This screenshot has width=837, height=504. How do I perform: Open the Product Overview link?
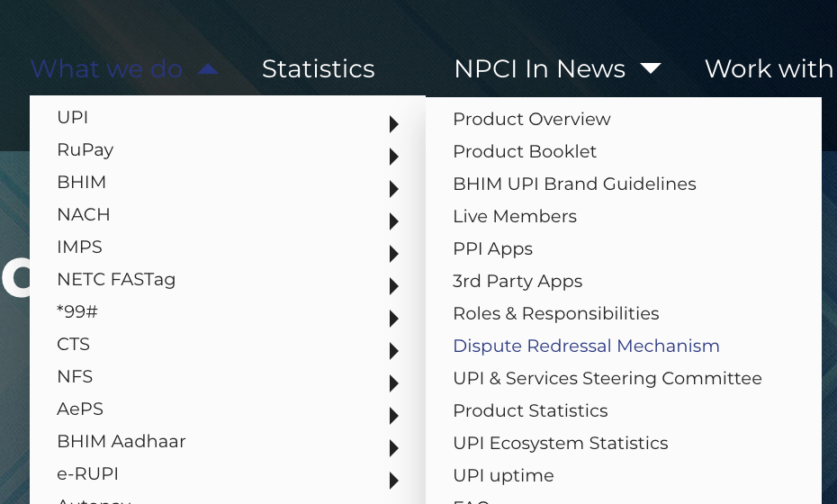pos(531,119)
